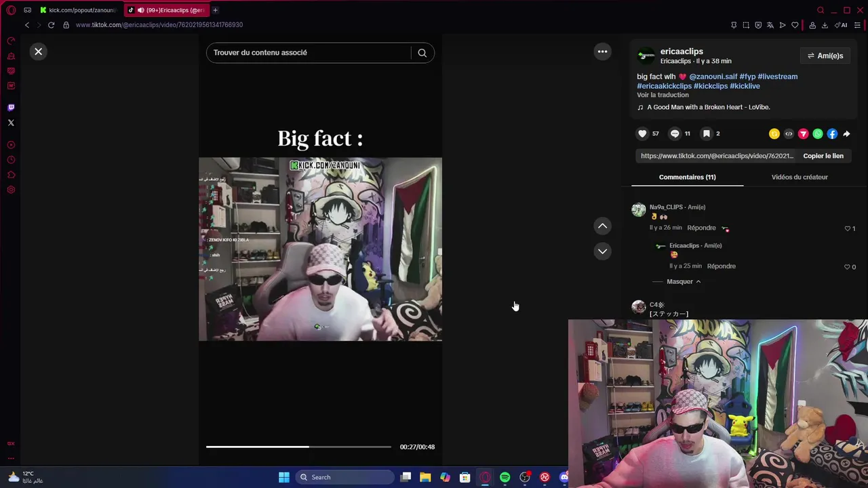Viewport: 868px width, 488px height.
Task: Like the Na9a_CLIPS comment
Action: [x=847, y=228]
